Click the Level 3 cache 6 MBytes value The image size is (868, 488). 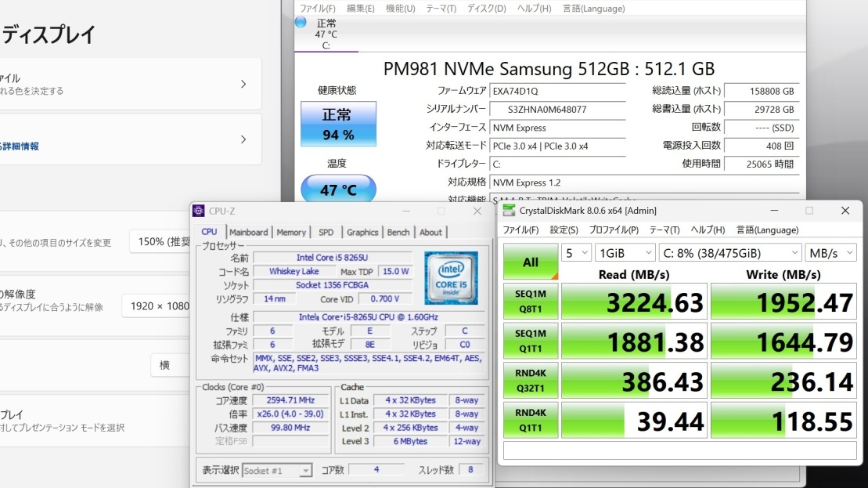[410, 442]
